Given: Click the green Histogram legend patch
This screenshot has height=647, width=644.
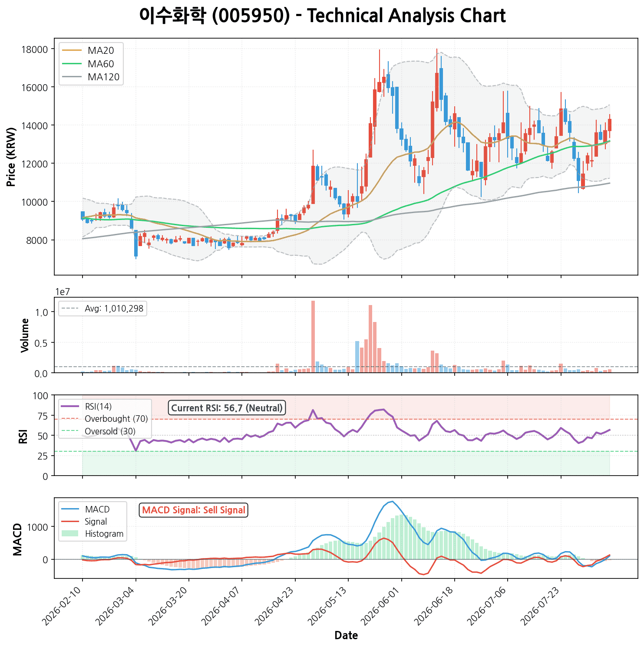Looking at the screenshot, I should [x=70, y=534].
